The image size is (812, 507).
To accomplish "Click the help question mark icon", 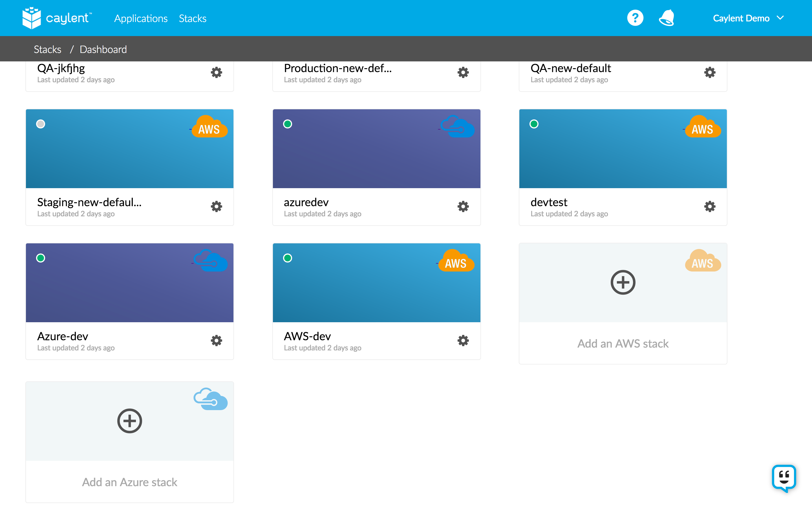I will click(635, 18).
